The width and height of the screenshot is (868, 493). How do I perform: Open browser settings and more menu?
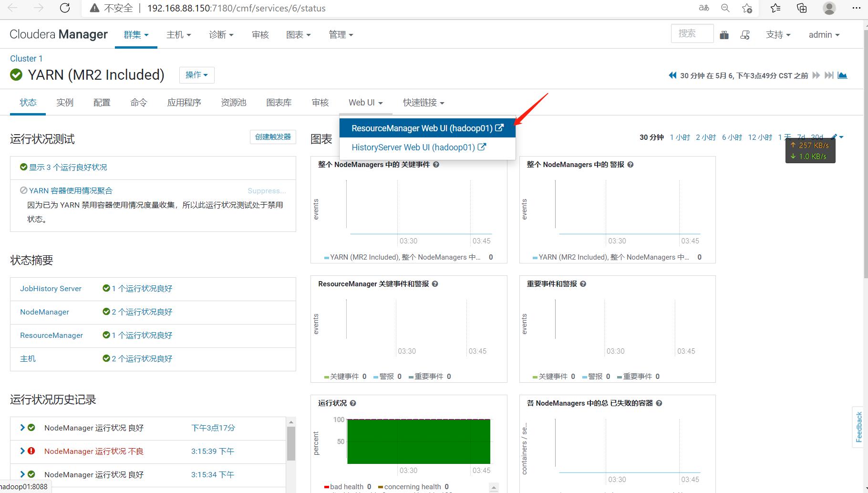point(856,8)
